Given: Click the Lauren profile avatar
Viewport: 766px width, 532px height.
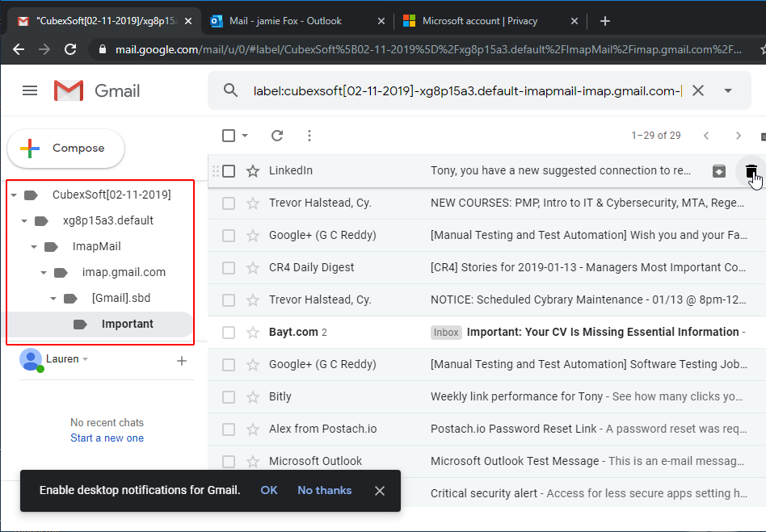Looking at the screenshot, I should 31,360.
